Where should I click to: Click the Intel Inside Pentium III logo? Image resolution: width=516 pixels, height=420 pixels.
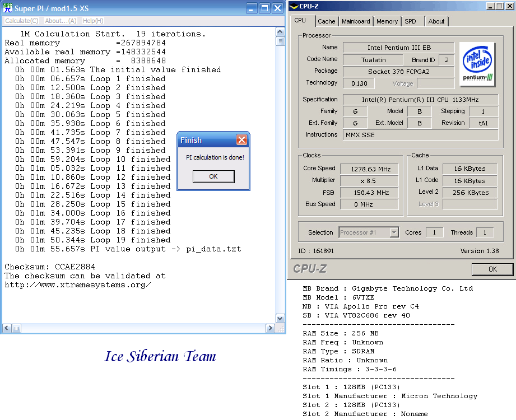coord(477,64)
